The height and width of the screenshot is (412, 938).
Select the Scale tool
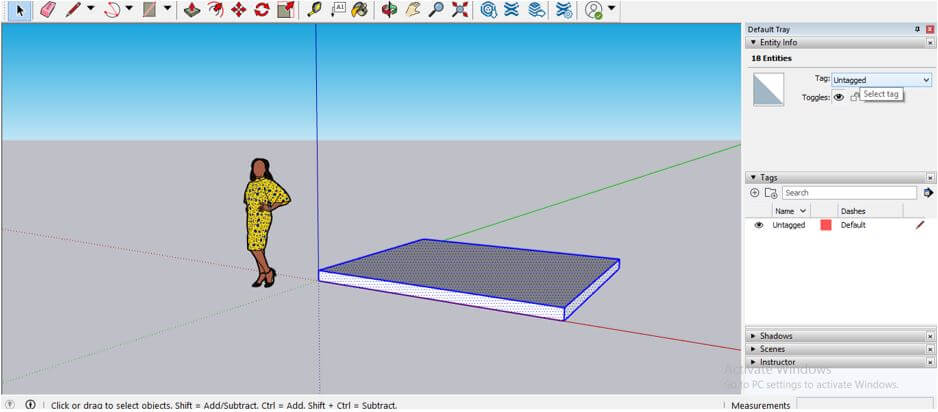click(285, 10)
